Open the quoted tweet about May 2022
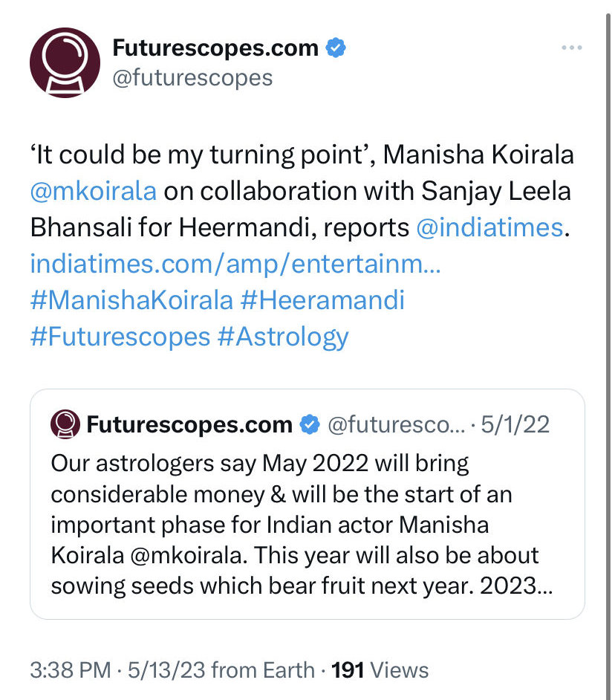 [x=307, y=504]
